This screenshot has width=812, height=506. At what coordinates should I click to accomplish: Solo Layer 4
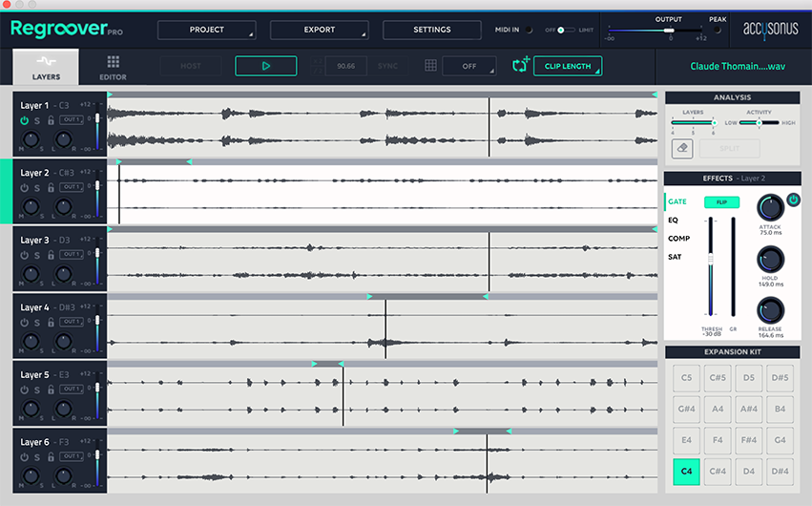[x=37, y=323]
